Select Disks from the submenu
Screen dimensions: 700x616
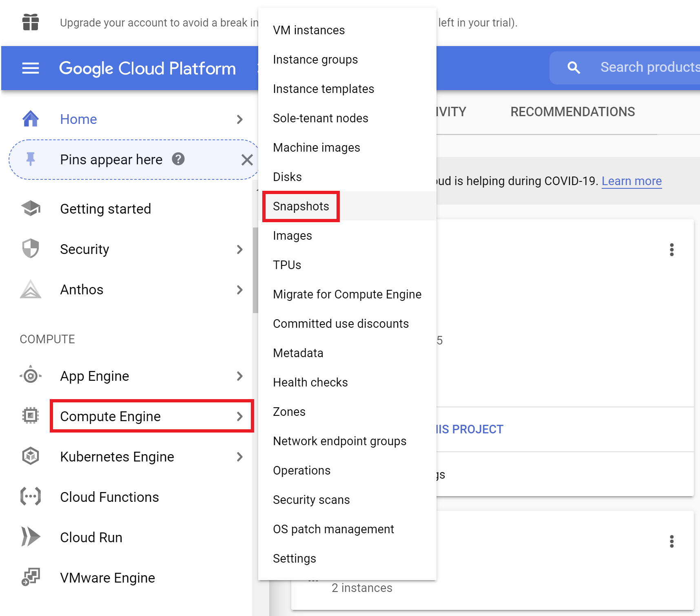click(347, 177)
